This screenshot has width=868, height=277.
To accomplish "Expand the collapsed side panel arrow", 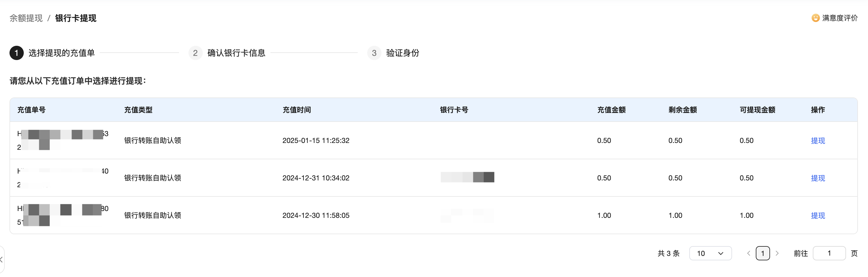I will coord(2,259).
